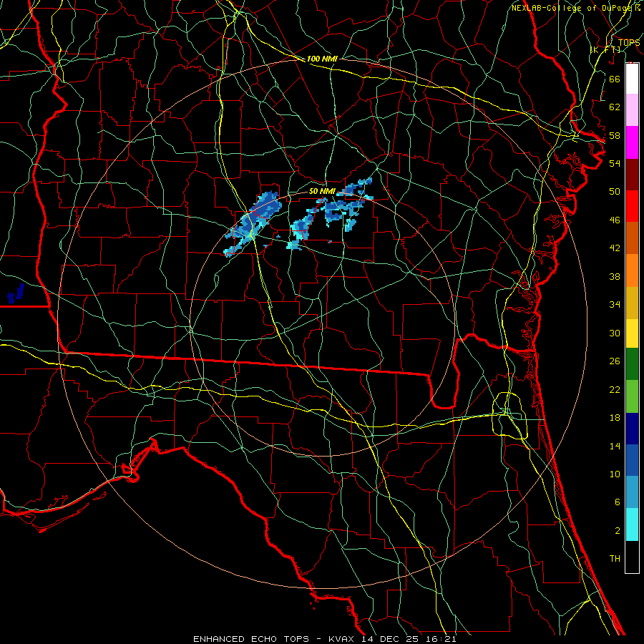The height and width of the screenshot is (644, 644).
Task: Click the dark navy echo near the left edge
Action: [x=16, y=293]
